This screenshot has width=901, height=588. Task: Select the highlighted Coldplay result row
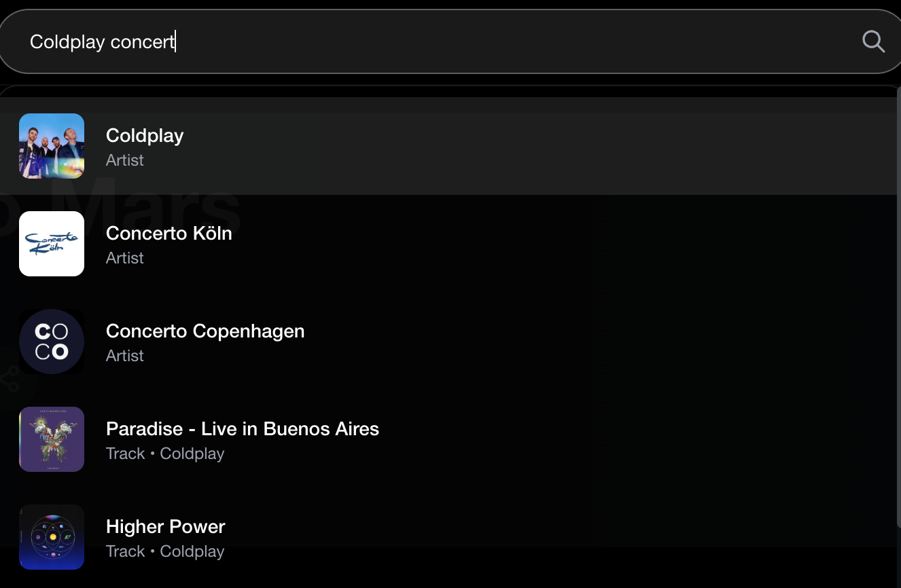click(x=448, y=145)
